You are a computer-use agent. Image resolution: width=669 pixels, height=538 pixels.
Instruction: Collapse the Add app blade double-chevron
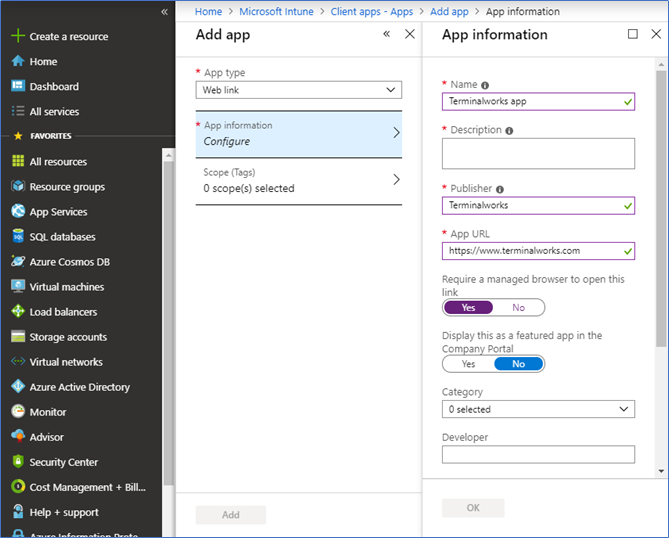pos(387,34)
